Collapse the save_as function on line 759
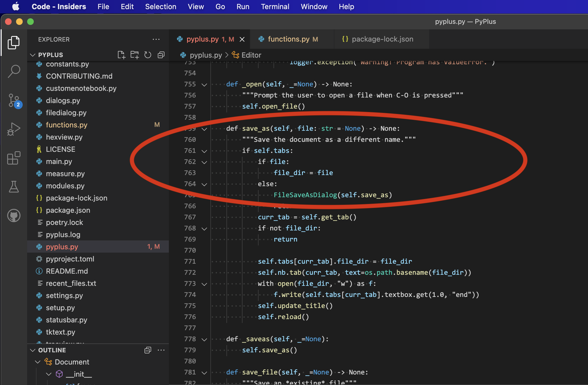The image size is (588, 385). [x=204, y=129]
